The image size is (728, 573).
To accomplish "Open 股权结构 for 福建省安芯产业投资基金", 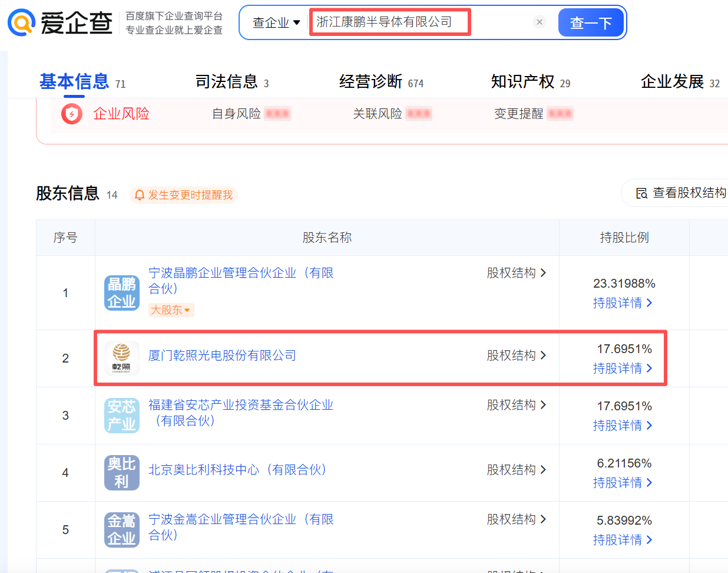I will [x=517, y=405].
